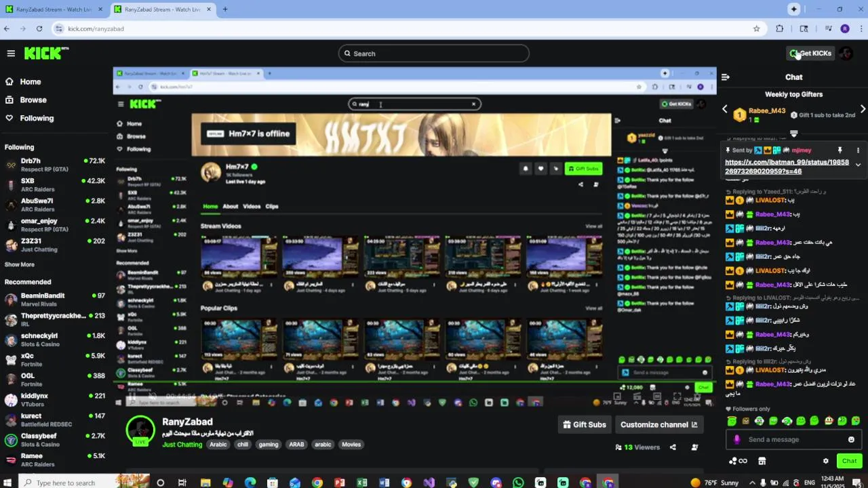
Task: Open the Home page in sidebar
Action: click(30, 81)
